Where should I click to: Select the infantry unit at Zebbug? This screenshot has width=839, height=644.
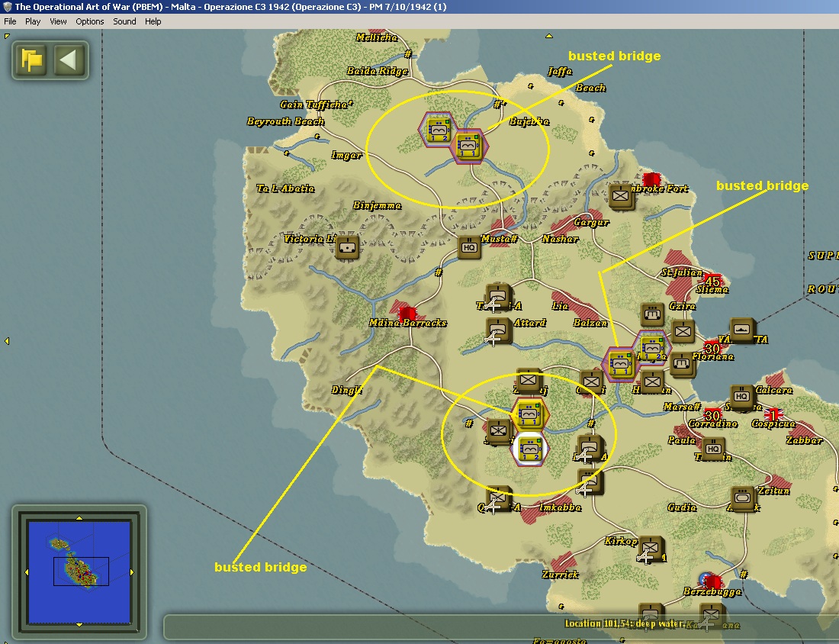(529, 380)
